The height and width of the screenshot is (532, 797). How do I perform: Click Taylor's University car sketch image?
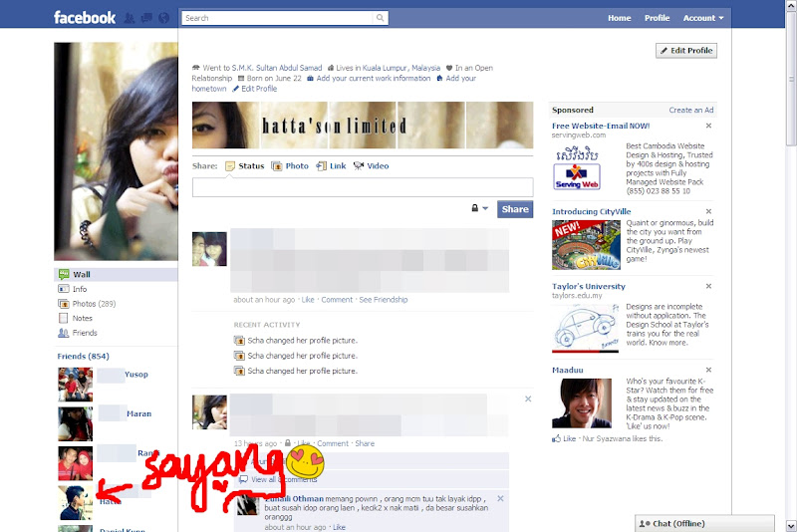tap(586, 328)
